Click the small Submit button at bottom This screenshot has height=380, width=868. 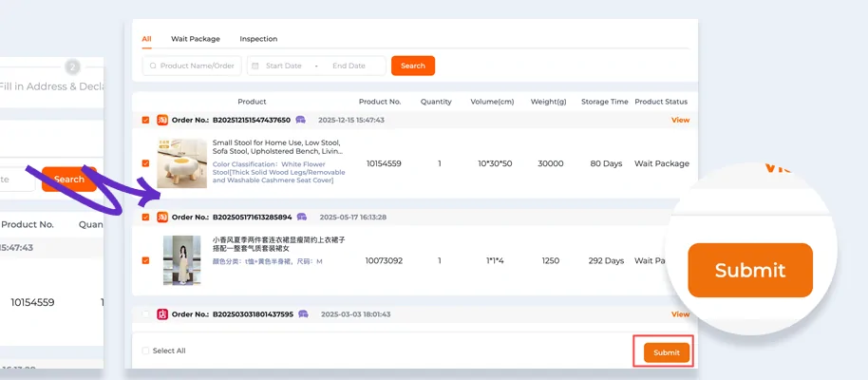tap(667, 352)
